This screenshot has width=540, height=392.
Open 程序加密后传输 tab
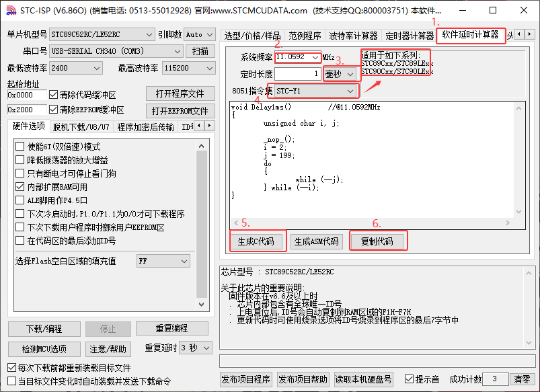click(x=145, y=128)
